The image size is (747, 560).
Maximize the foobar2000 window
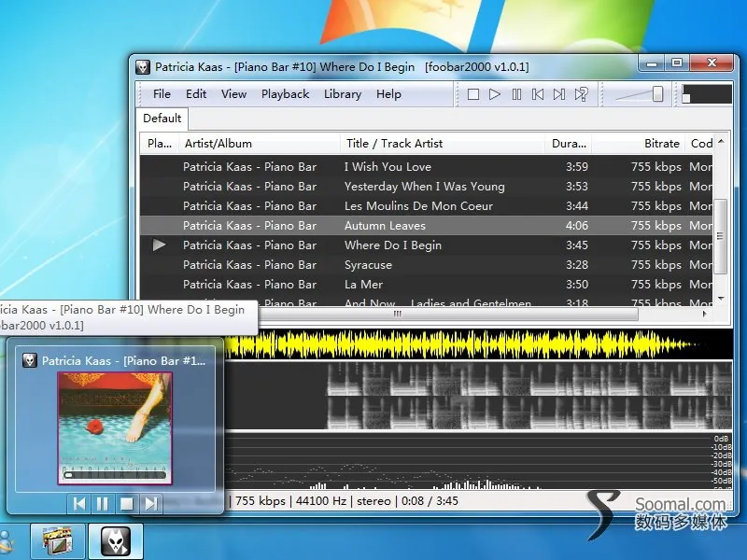pos(677,63)
